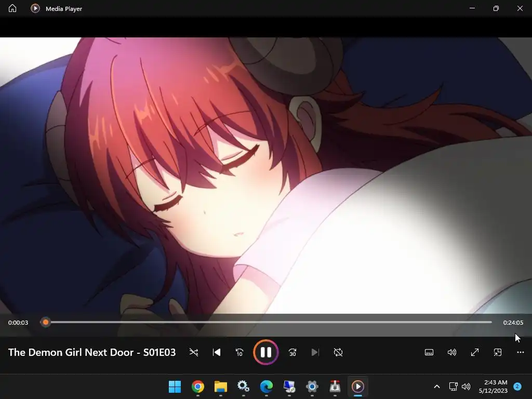532x399 pixels.
Task: Skip to next track
Action: click(x=315, y=353)
